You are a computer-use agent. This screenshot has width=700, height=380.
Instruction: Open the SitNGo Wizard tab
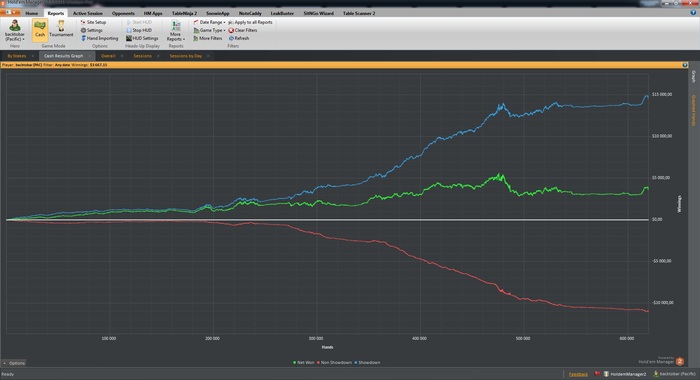[318, 13]
